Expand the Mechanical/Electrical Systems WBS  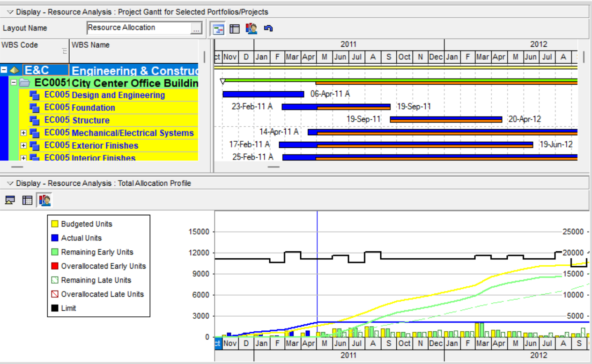click(x=23, y=133)
